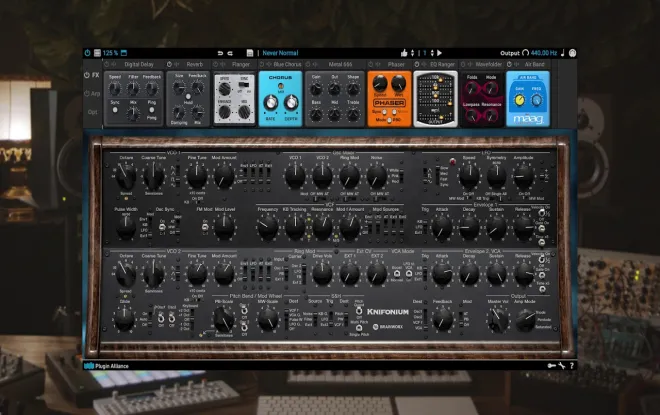Click the save preset floppy icon
660x415 pixels.
(x=250, y=53)
